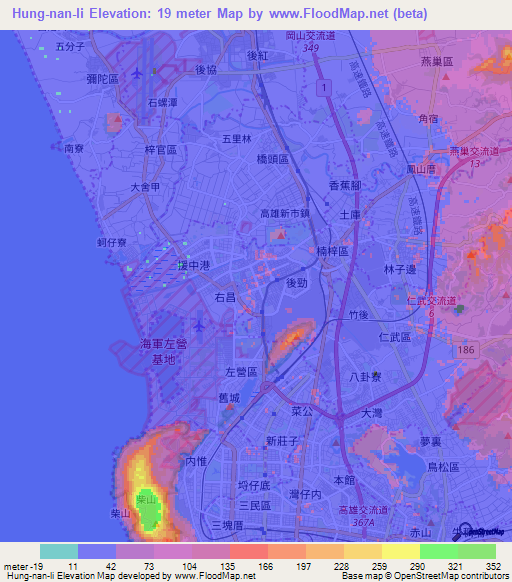Click the airplane icon above 海軍左營基地
Image resolution: width=512 pixels, height=582 pixels.
pos(199,327)
